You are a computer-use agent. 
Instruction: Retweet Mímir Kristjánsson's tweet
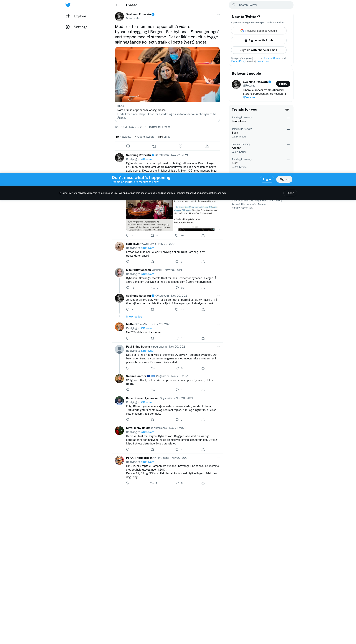click(153, 288)
